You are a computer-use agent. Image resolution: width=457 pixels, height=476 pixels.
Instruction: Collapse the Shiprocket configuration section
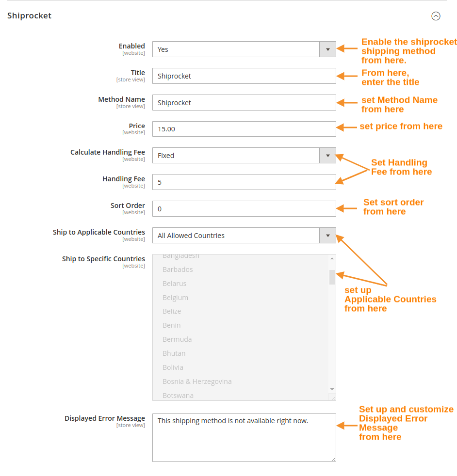436,16
